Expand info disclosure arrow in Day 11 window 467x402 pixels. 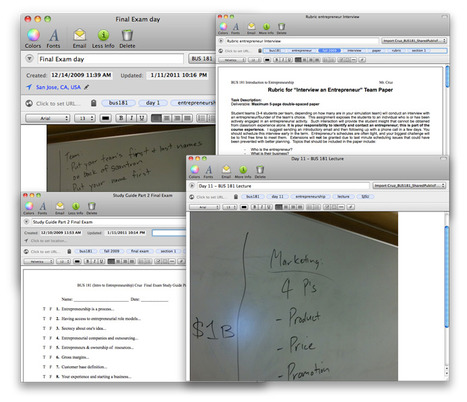coord(192,186)
